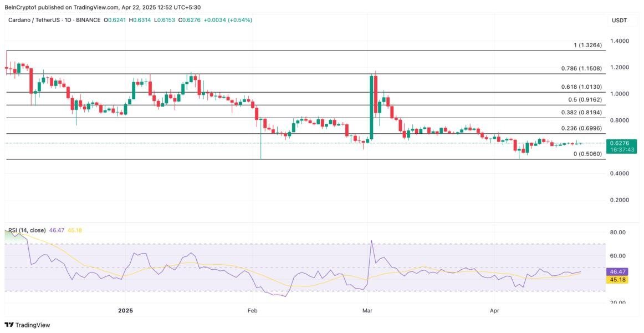Click the USDT currency label
Viewport: 644px width, 333px height.
pyautogui.click(x=619, y=21)
